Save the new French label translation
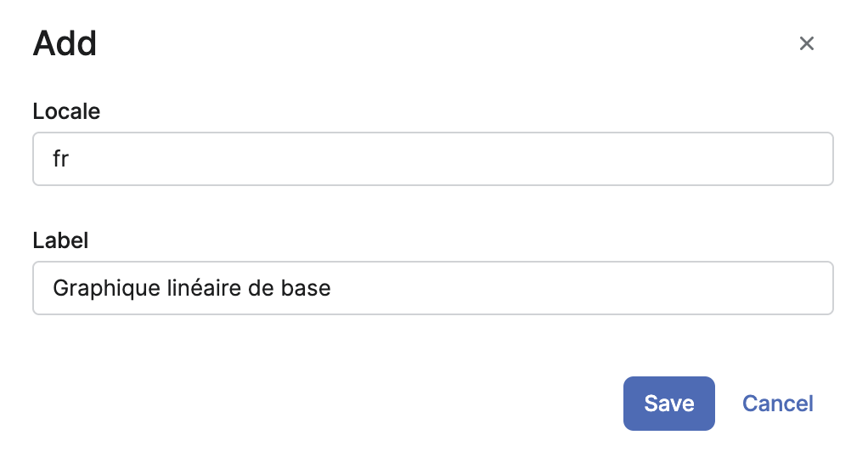The image size is (868, 452). coord(668,404)
